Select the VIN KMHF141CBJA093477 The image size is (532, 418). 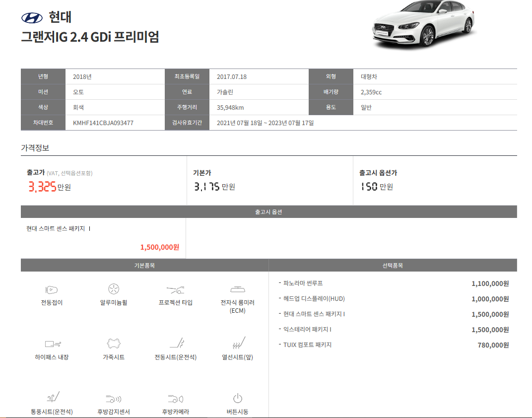tap(103, 123)
